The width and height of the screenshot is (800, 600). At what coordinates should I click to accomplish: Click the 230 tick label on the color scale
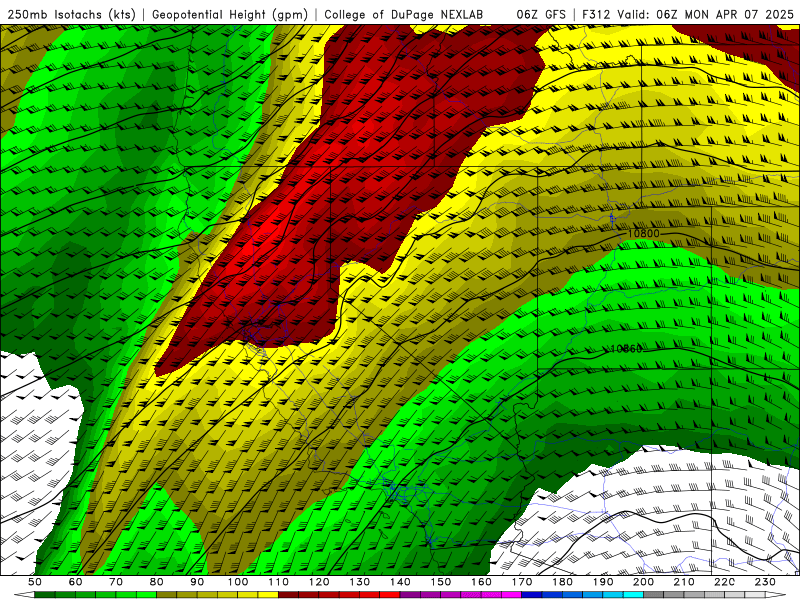point(765,582)
